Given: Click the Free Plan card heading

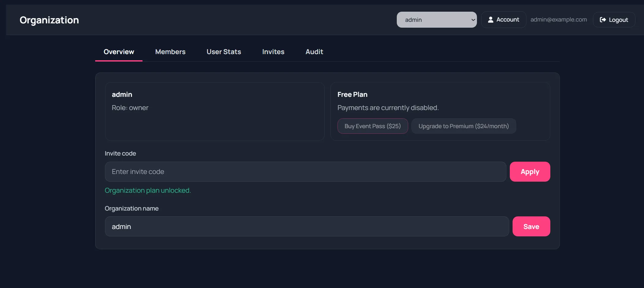Looking at the screenshot, I should tap(352, 94).
